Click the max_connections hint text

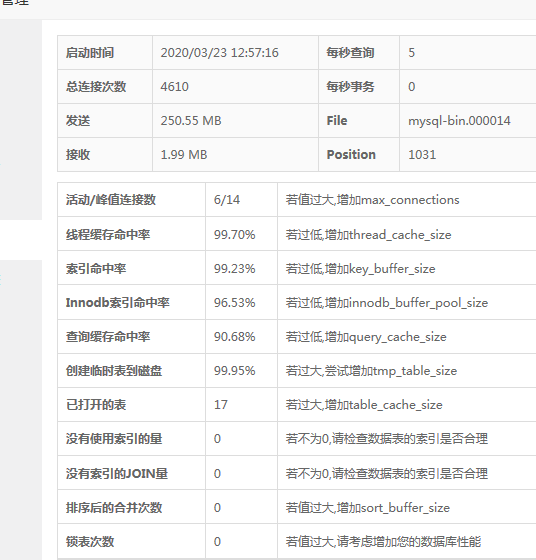[x=372, y=200]
